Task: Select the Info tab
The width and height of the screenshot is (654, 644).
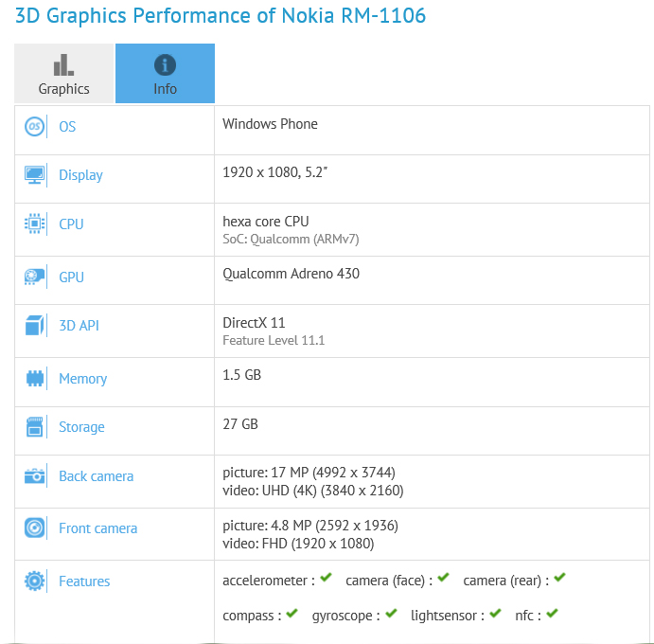Action: tap(165, 74)
